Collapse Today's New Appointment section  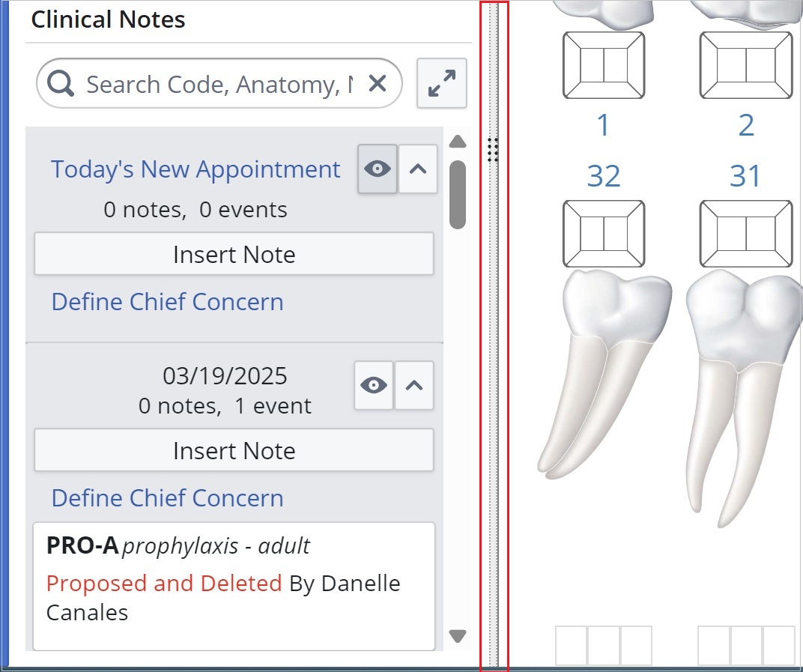click(x=418, y=169)
